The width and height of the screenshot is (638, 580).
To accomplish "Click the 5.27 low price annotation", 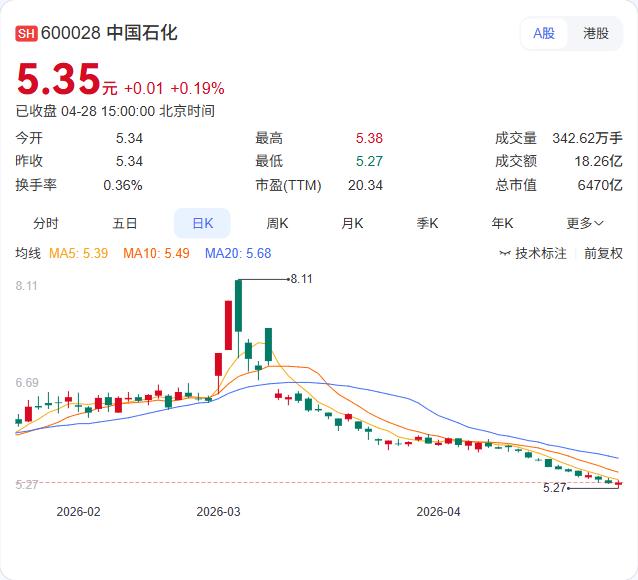I will coord(554,488).
